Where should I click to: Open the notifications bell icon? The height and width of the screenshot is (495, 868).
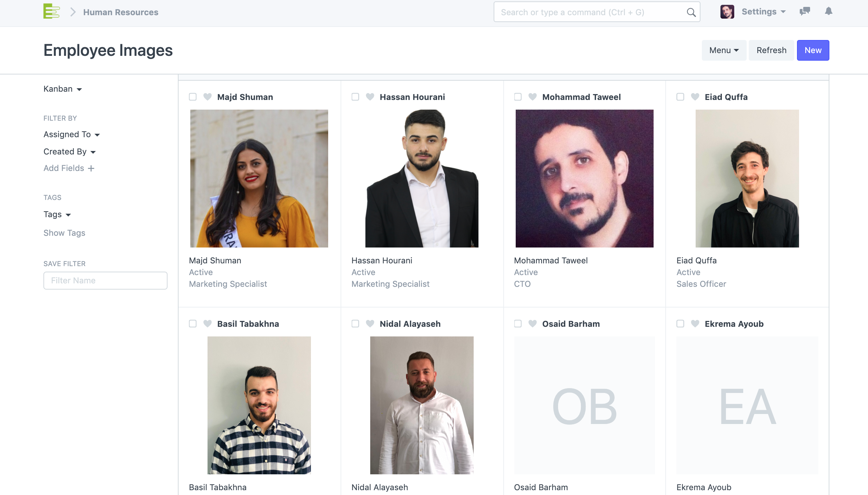828,11
